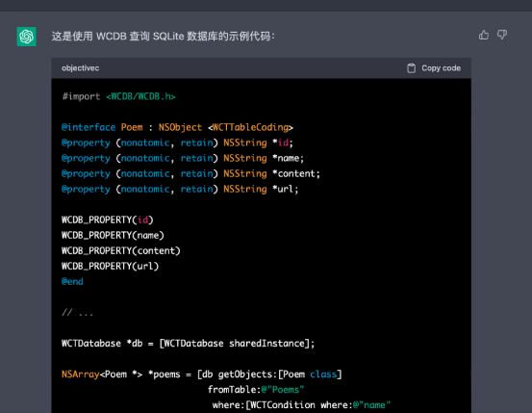Viewport: 532px width, 413px height.
Task: Click the NSString *name property line
Action: coord(183,158)
